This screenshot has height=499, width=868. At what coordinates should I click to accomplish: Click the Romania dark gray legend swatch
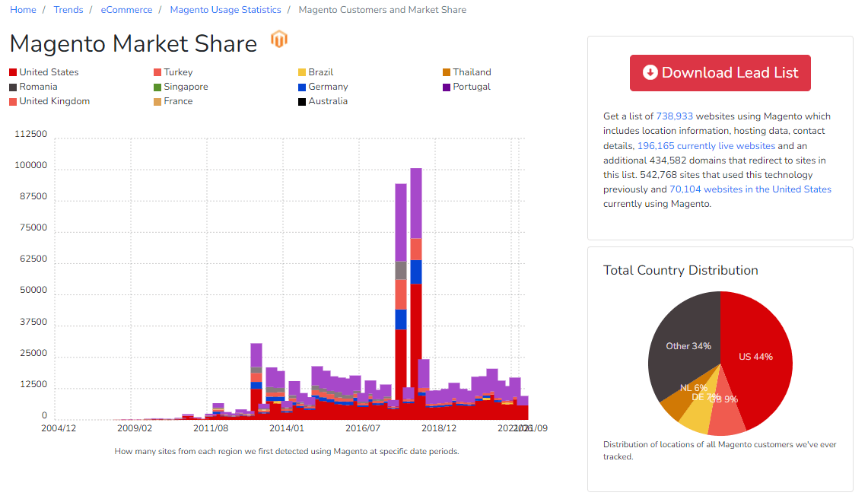click(13, 87)
